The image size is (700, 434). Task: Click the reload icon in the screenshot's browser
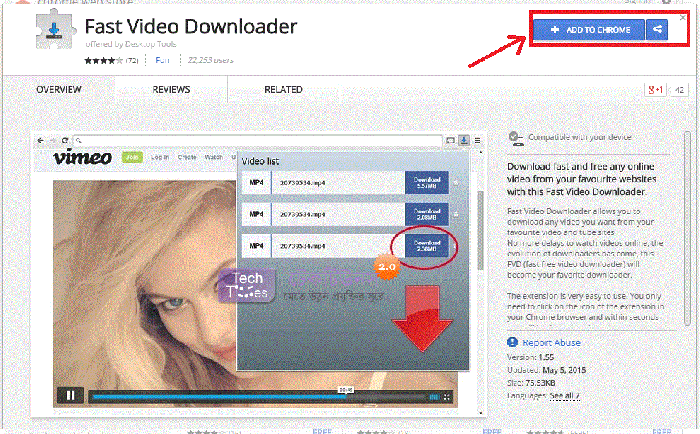(x=65, y=140)
